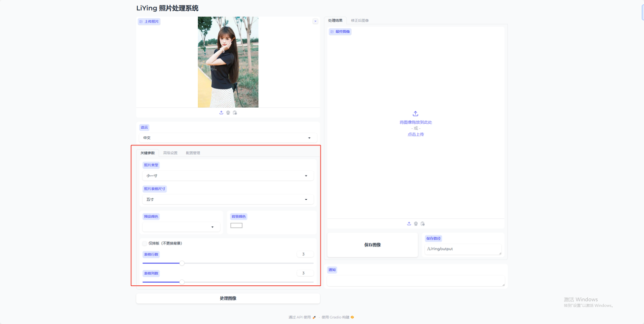Click inside the 保存路径 input field
Screen dimensions: 644x324
tap(462, 249)
